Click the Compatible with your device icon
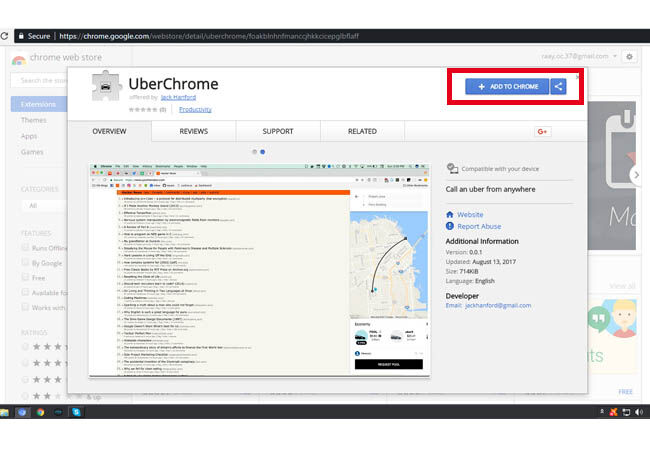This screenshot has width=650, height=450. tap(452, 169)
